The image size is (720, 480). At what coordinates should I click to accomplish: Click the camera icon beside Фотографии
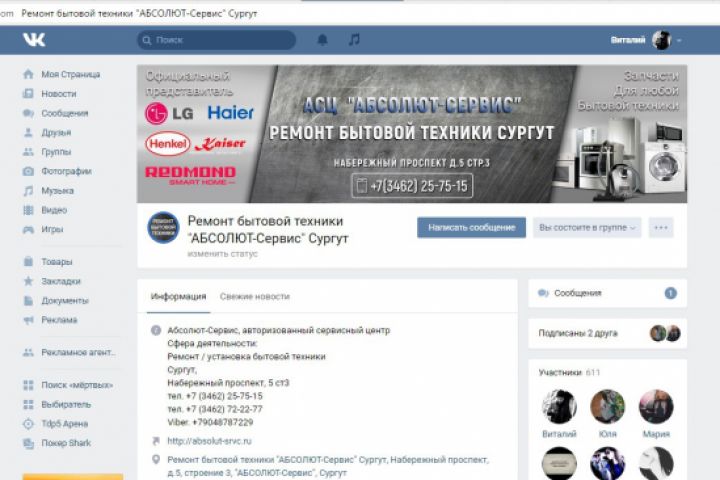click(x=28, y=171)
